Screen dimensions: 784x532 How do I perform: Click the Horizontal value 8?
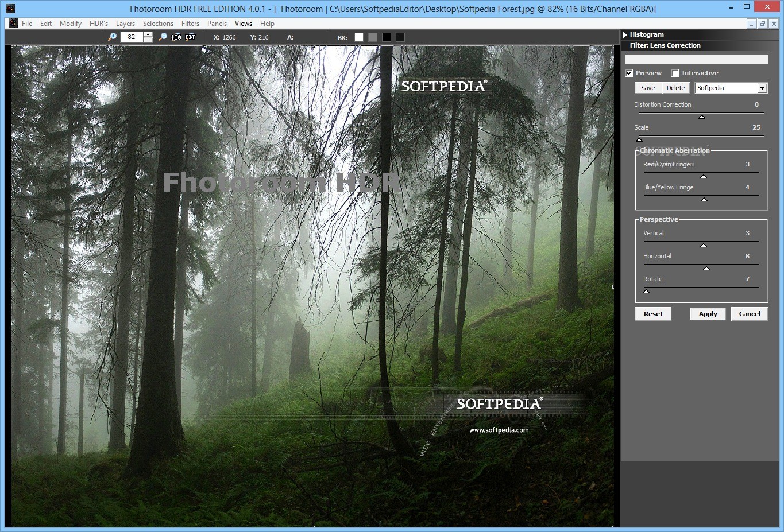tap(747, 256)
